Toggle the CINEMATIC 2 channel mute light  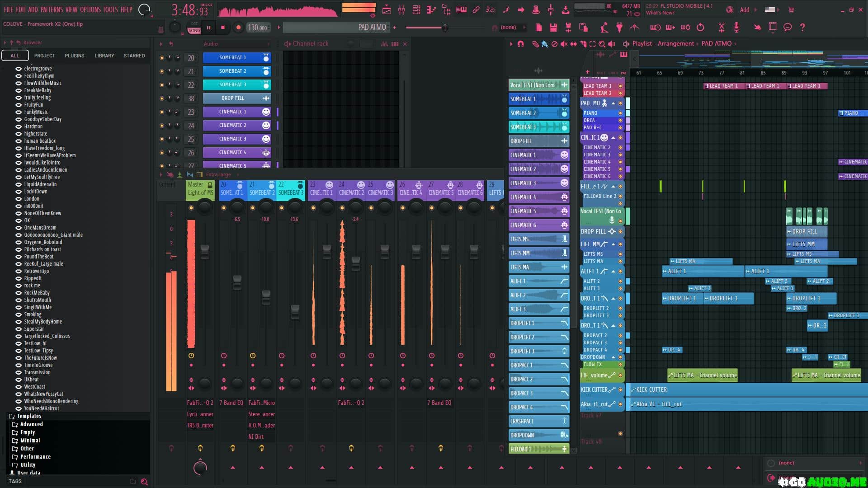click(x=162, y=126)
